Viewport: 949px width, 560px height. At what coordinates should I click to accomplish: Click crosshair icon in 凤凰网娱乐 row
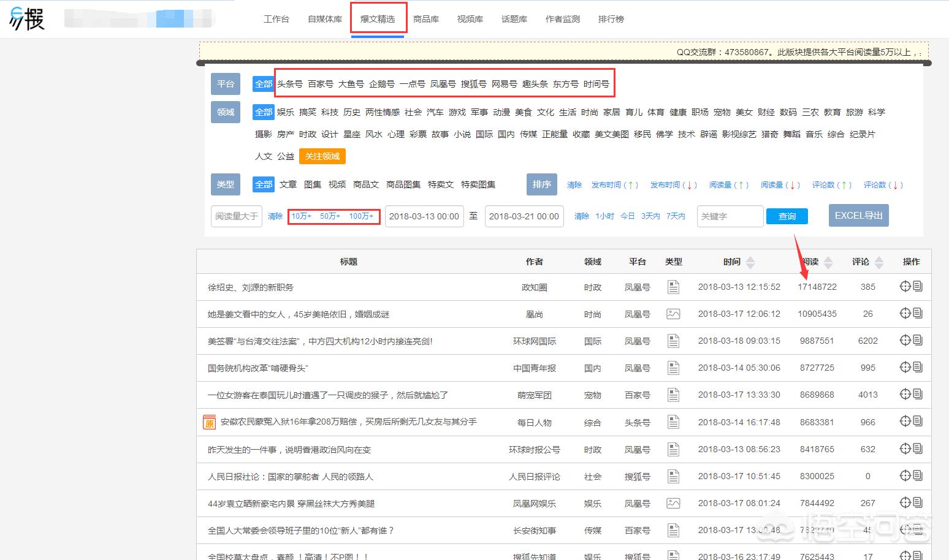(x=905, y=502)
